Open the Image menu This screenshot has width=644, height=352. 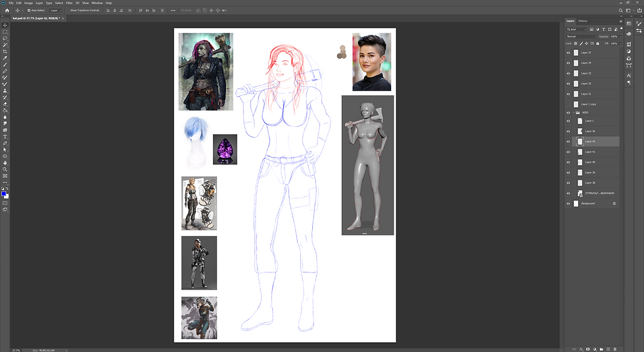[x=28, y=3]
